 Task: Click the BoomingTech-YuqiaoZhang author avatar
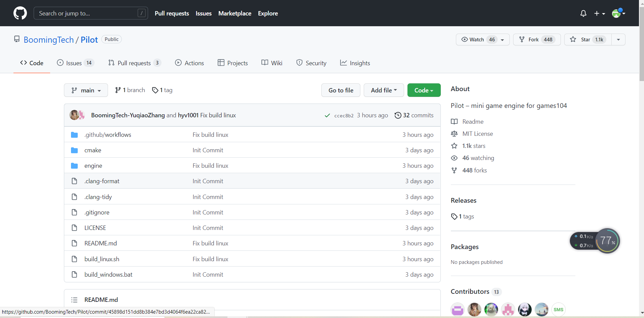pyautogui.click(x=74, y=115)
